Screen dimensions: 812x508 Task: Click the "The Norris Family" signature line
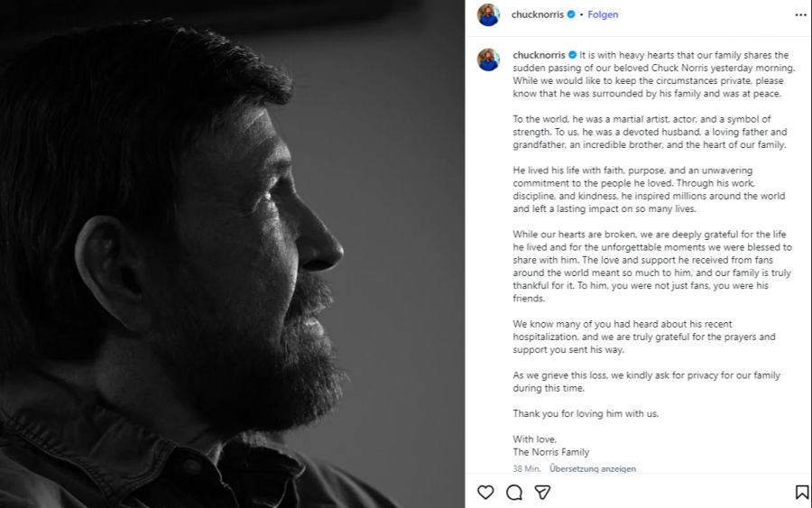click(x=550, y=452)
